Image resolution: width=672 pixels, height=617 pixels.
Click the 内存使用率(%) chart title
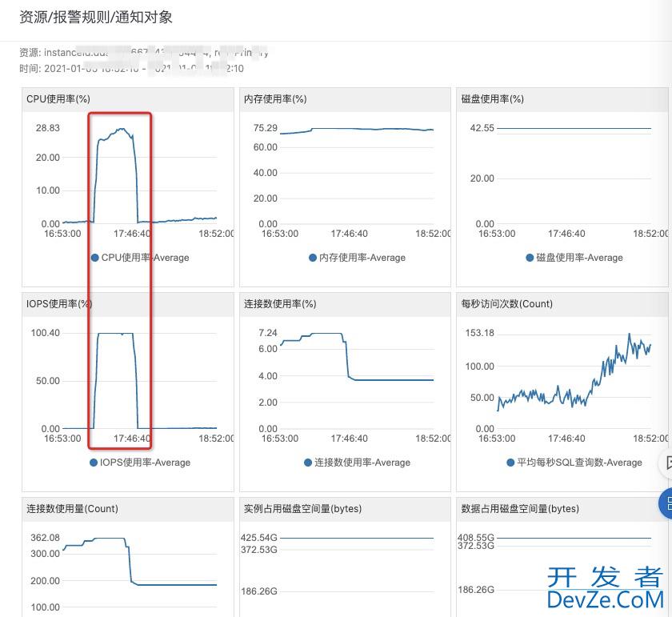(275, 99)
